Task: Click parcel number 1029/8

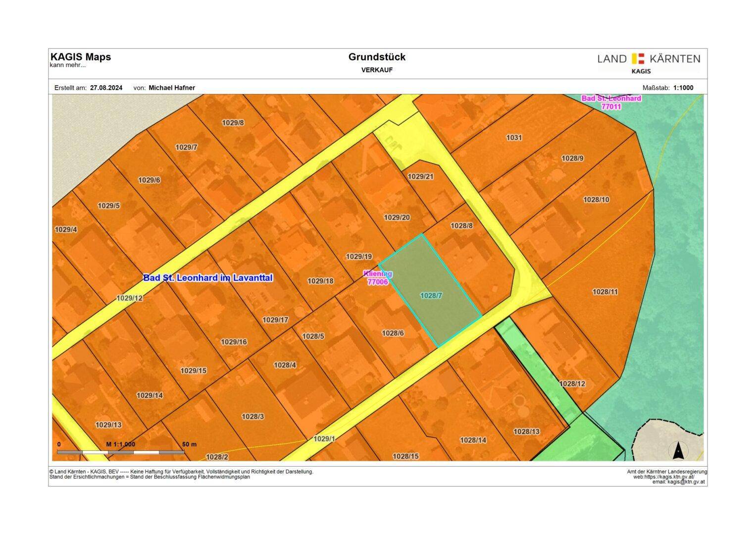Action: (233, 122)
